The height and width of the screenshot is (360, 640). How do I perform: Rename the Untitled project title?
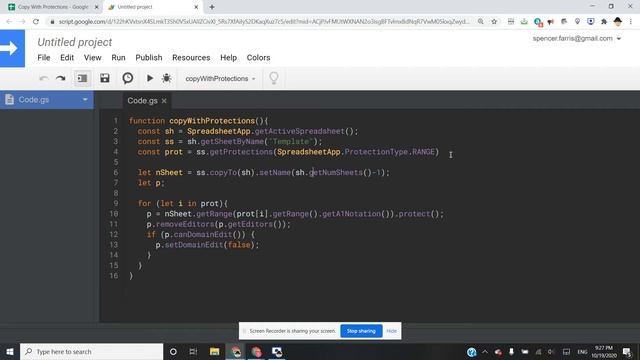(x=75, y=42)
